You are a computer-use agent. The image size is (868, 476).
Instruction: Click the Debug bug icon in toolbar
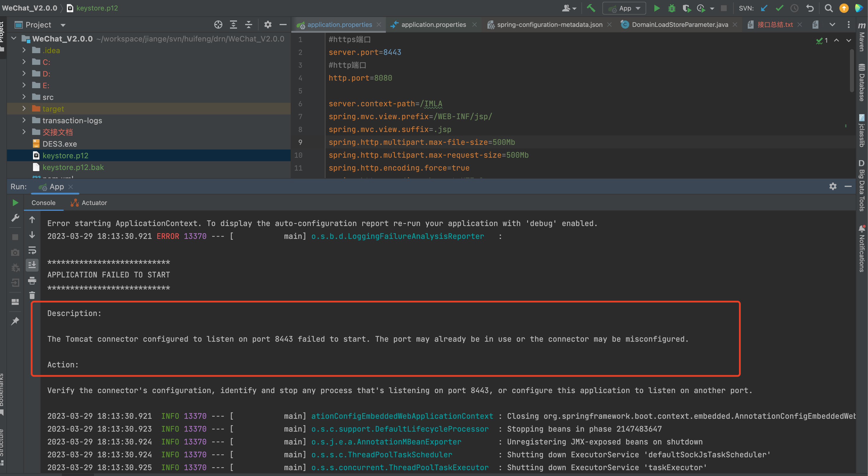pyautogui.click(x=672, y=8)
